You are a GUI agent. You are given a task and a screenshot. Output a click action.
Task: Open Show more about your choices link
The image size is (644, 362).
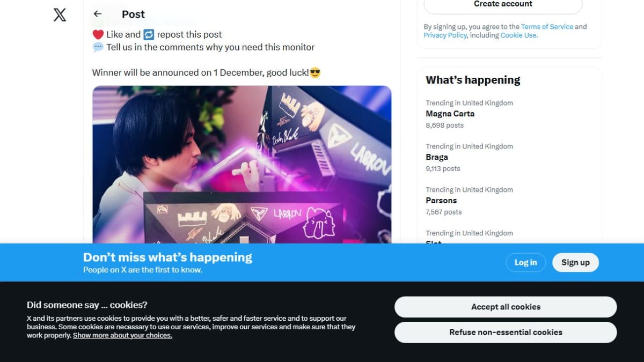coord(122,335)
